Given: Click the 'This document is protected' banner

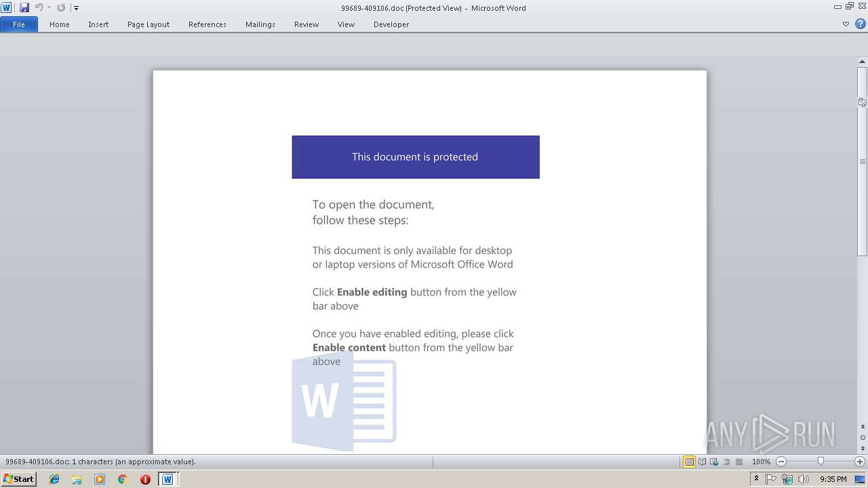Looking at the screenshot, I should [x=416, y=157].
